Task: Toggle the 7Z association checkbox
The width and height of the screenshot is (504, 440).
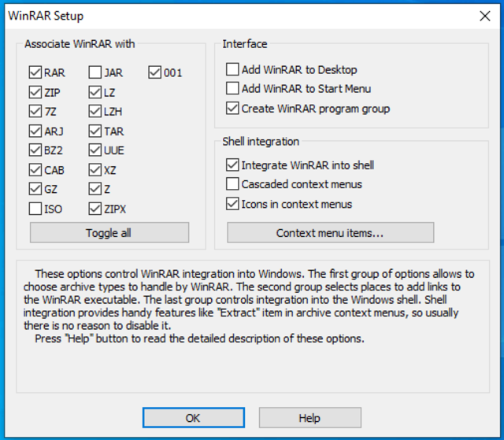Action: 35,112
